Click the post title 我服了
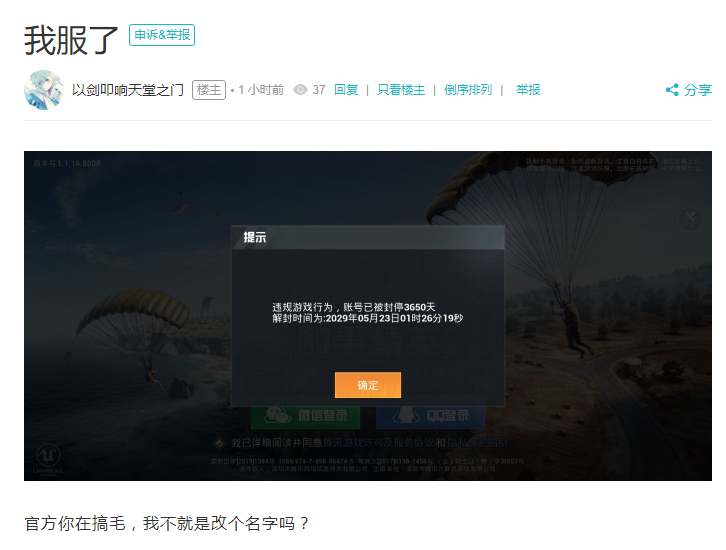 coord(71,40)
